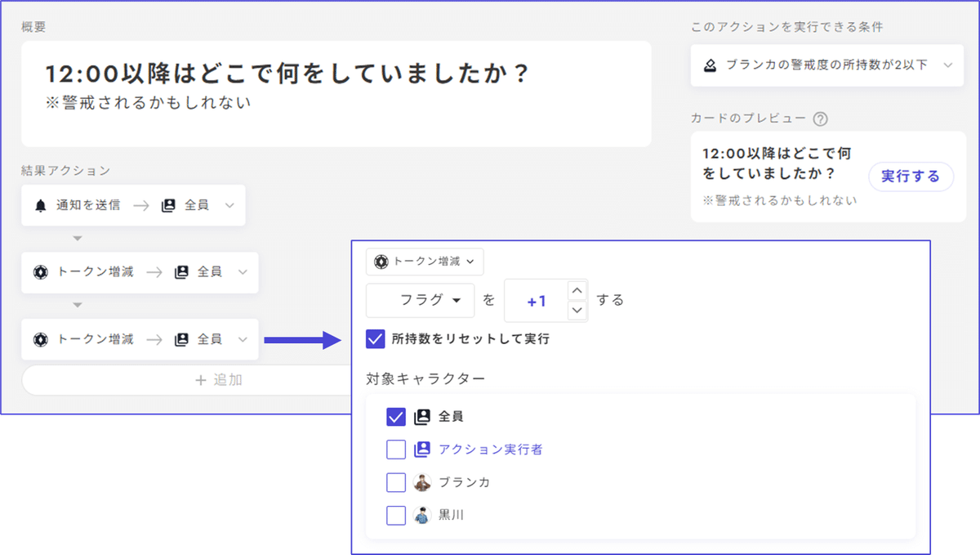Click the group icon next to 全員 in 対象キャラクター
980x555 pixels.
pos(422,417)
